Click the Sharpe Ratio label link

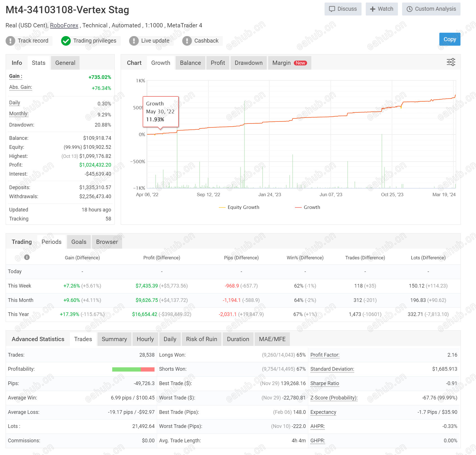coord(325,383)
